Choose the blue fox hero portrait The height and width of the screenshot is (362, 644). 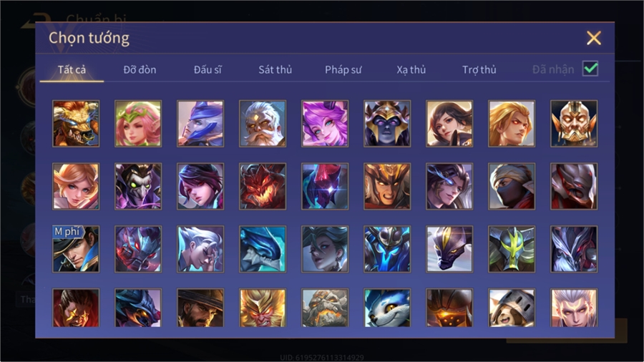(387, 308)
